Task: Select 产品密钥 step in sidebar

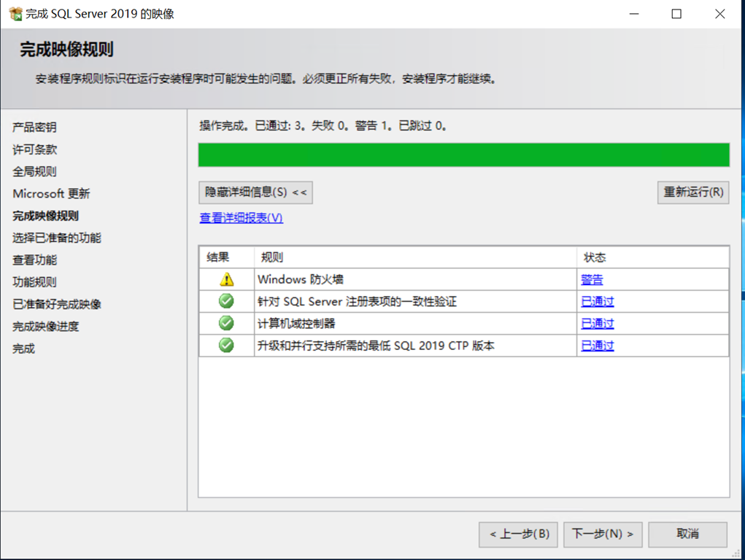Action: (x=34, y=128)
